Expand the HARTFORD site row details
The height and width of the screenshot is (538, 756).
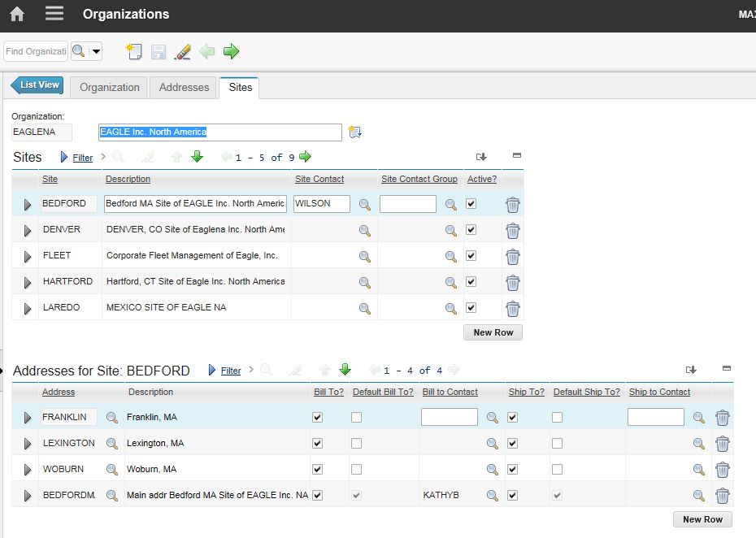point(27,283)
